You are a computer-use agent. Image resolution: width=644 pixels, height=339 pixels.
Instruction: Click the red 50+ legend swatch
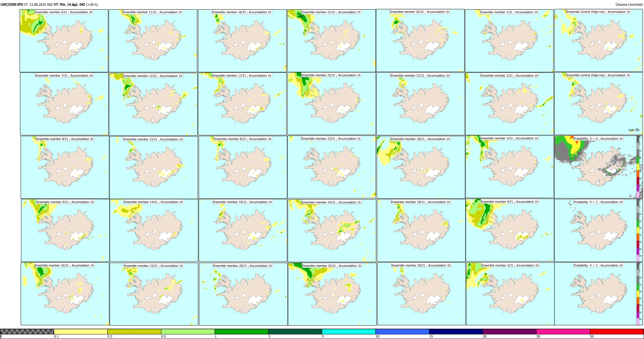(617, 332)
